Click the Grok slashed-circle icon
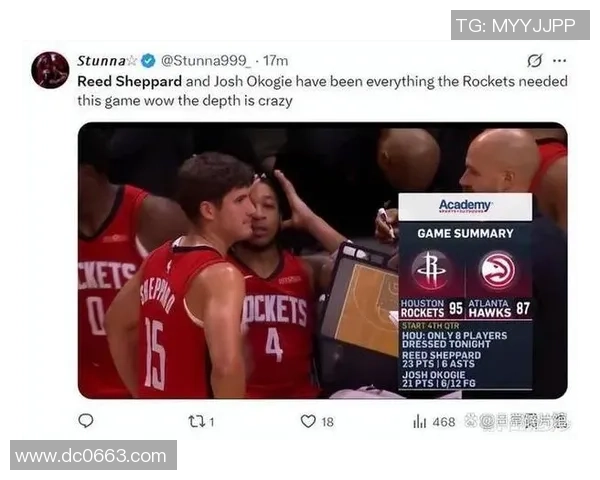This screenshot has width=600, height=480. click(x=535, y=60)
